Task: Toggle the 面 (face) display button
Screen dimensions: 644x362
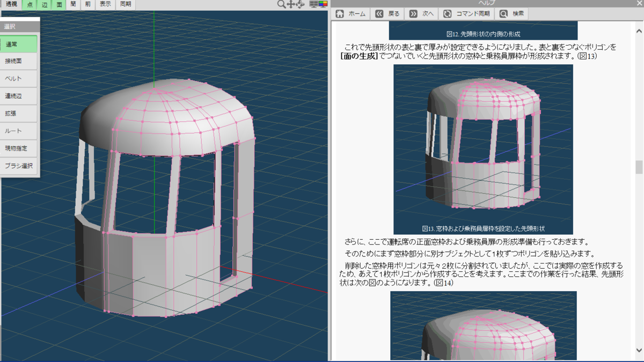Action: point(59,4)
